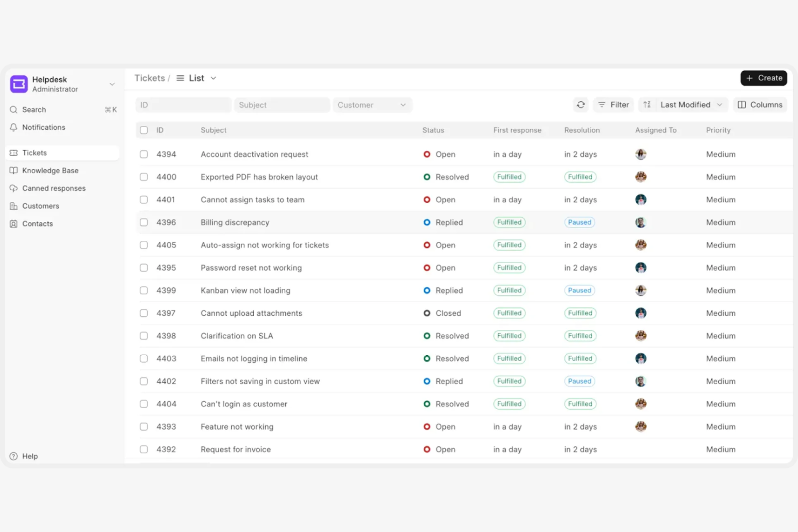This screenshot has width=798, height=532.
Task: Check the select-all checkbox in header
Action: click(x=143, y=130)
